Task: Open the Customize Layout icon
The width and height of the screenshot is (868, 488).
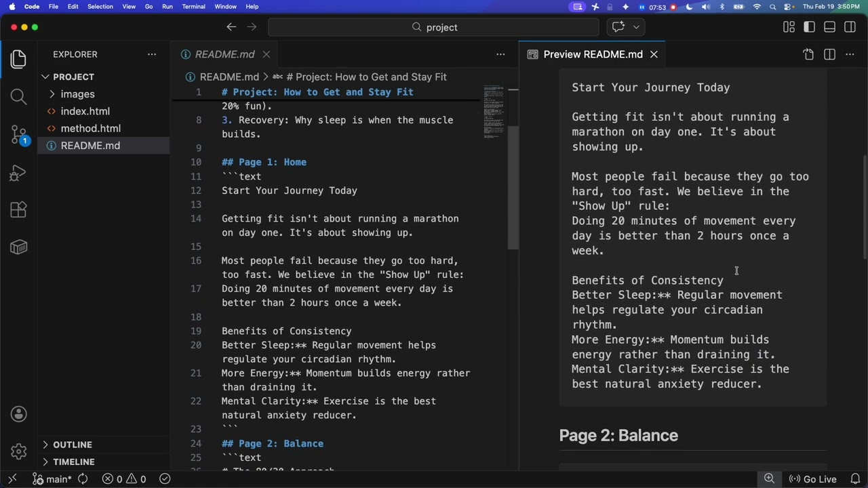Action: coord(789,27)
